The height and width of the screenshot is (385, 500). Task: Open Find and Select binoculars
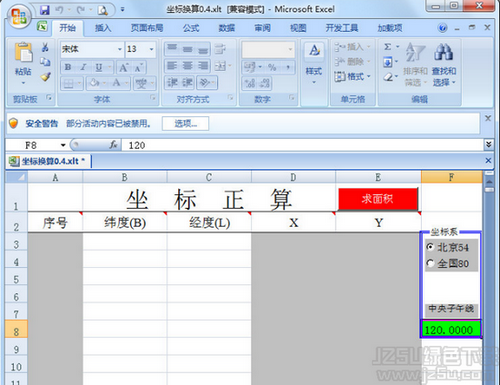[x=443, y=52]
